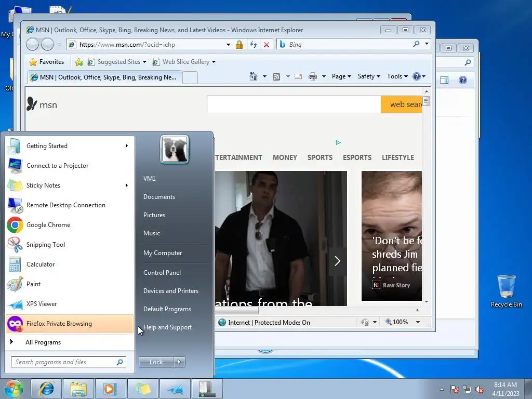Viewport: 532px width, 399px height.
Task: Click the Windows Start orb
Action: 14,389
